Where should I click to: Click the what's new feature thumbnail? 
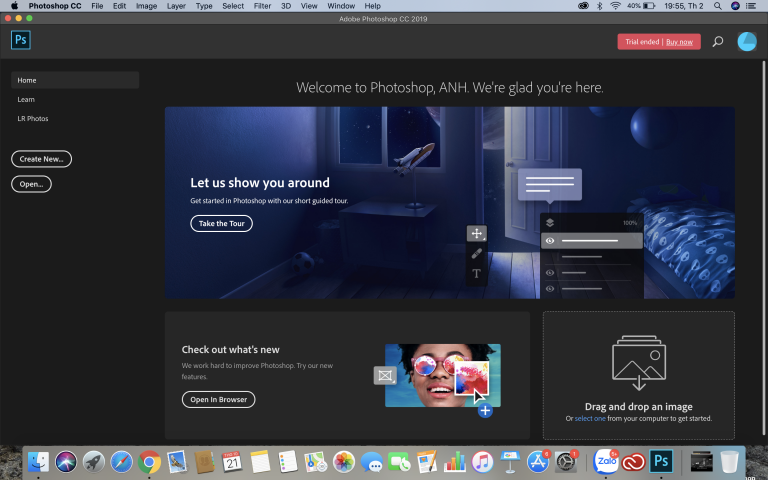(x=443, y=375)
